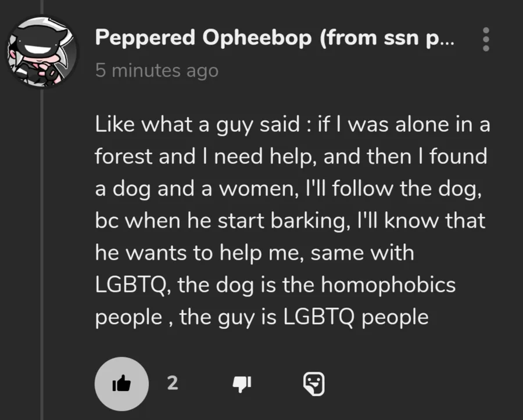Screen dimensions: 523x420
Task: Dislike the comment with thumbs down
Action: click(x=242, y=383)
